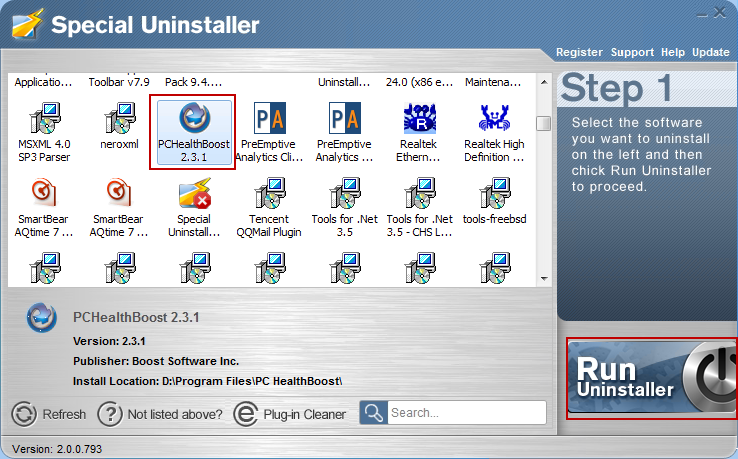This screenshot has height=459, width=738.
Task: Click the Version: 2.0.0.793 status text
Action: (57, 449)
